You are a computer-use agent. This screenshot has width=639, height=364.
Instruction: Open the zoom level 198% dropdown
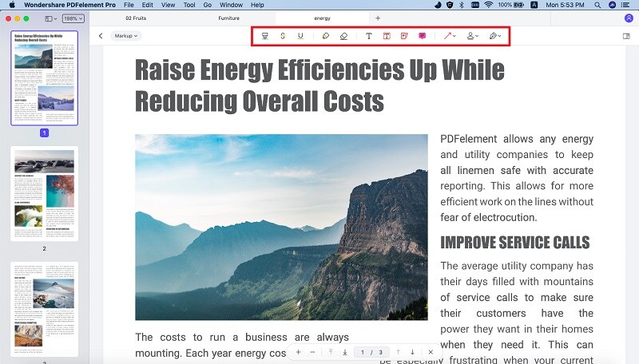[x=73, y=18]
